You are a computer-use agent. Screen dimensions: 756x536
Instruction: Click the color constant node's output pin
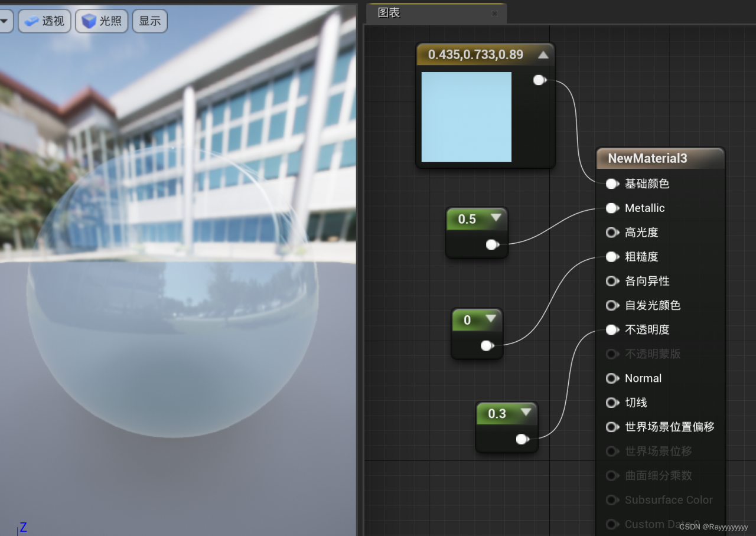coord(539,80)
